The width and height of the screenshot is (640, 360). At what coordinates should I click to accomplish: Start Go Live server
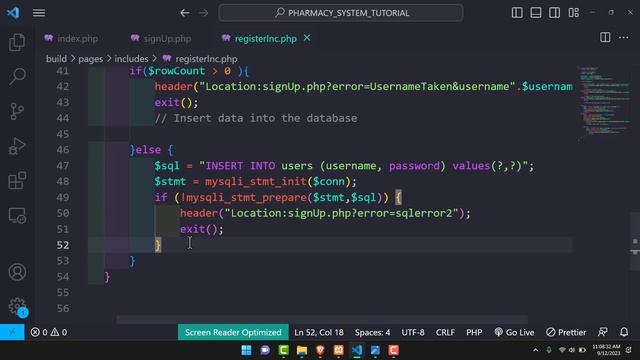click(514, 332)
